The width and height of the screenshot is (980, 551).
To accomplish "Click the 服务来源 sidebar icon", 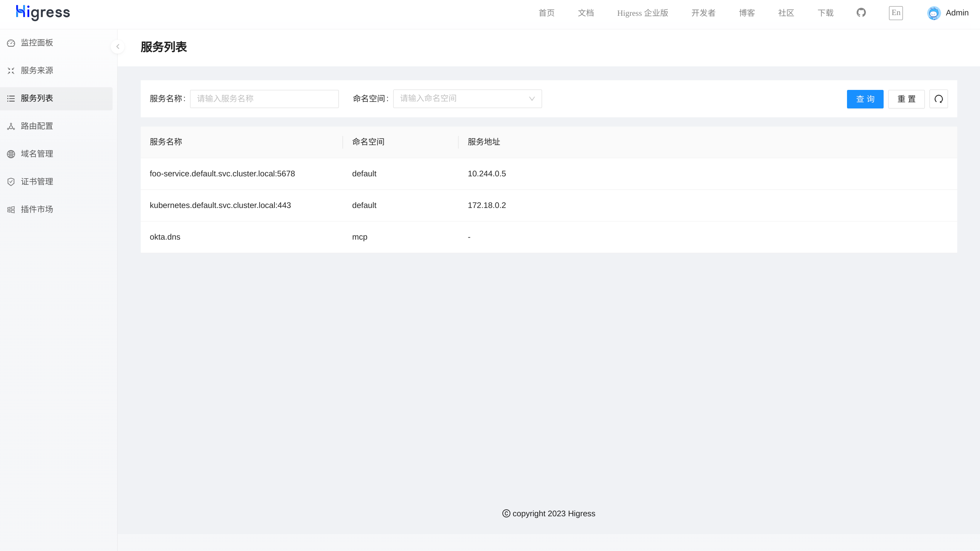I will 11,71.
